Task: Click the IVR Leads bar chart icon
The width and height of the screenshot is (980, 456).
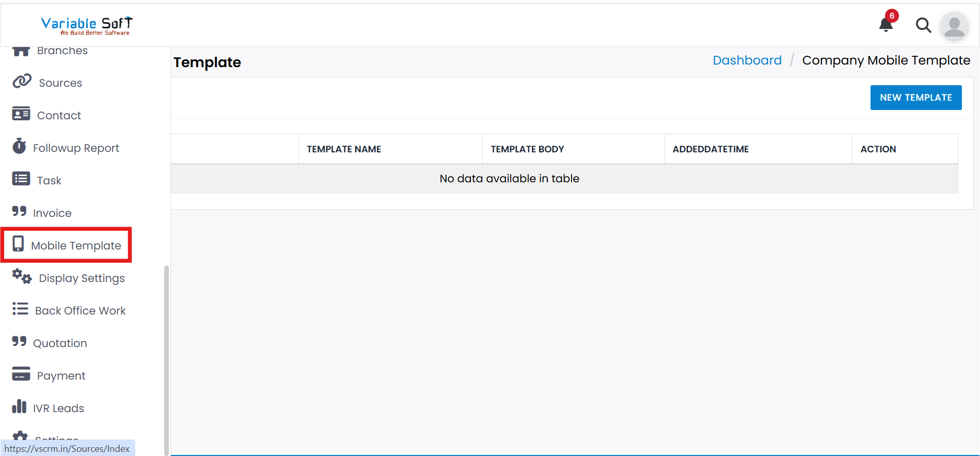Action: tap(20, 407)
